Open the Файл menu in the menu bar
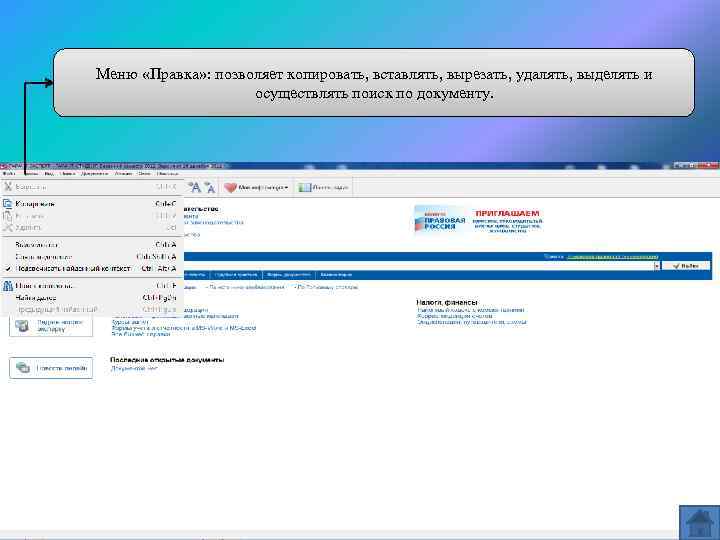The image size is (720, 540). (8, 174)
